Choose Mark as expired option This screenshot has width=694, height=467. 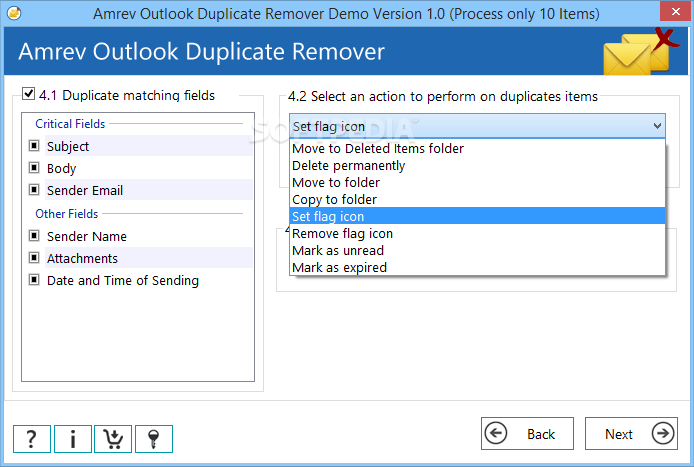tap(478, 267)
